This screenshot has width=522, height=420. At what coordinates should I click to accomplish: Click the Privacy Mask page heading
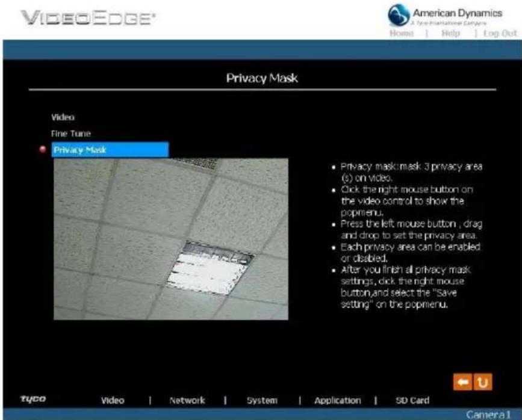click(x=262, y=78)
